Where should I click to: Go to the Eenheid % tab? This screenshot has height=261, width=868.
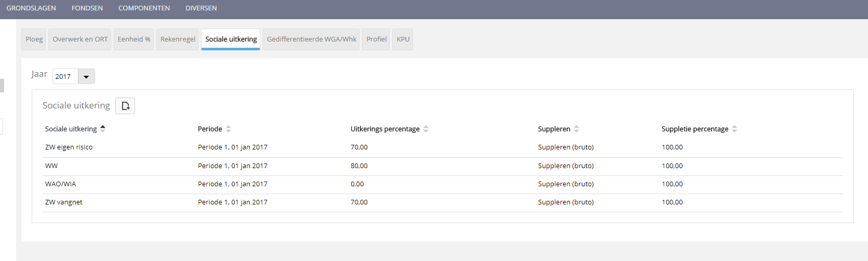pos(134,39)
